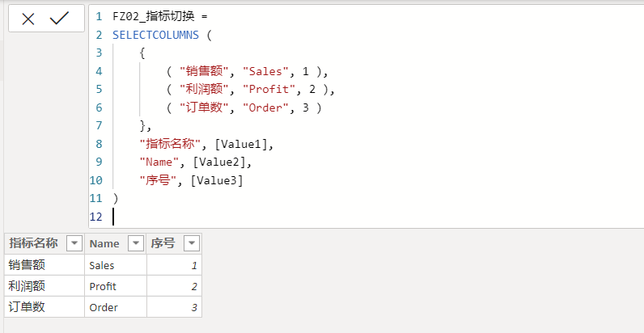Cancel the formula with the X icon
Screen dimensions: 644x333
28,19
